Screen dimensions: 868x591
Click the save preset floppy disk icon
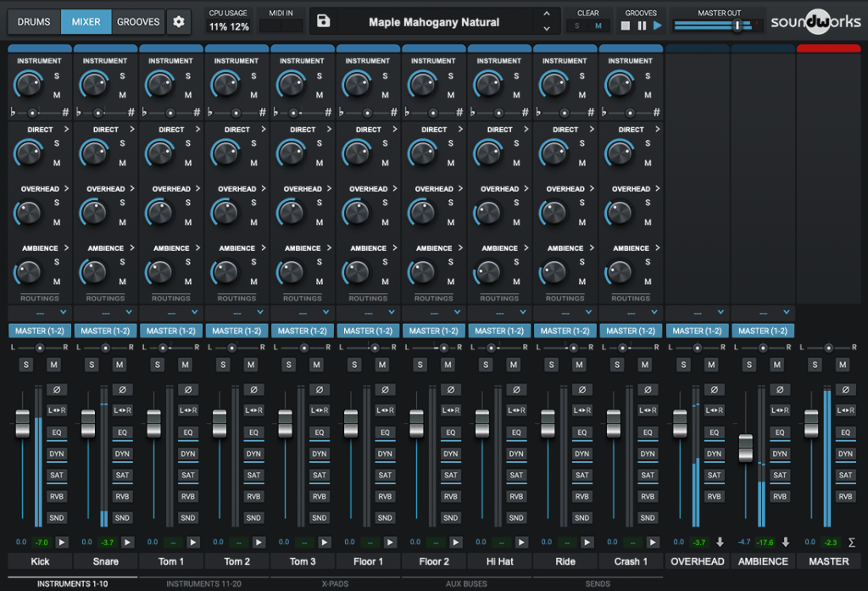[x=323, y=22]
